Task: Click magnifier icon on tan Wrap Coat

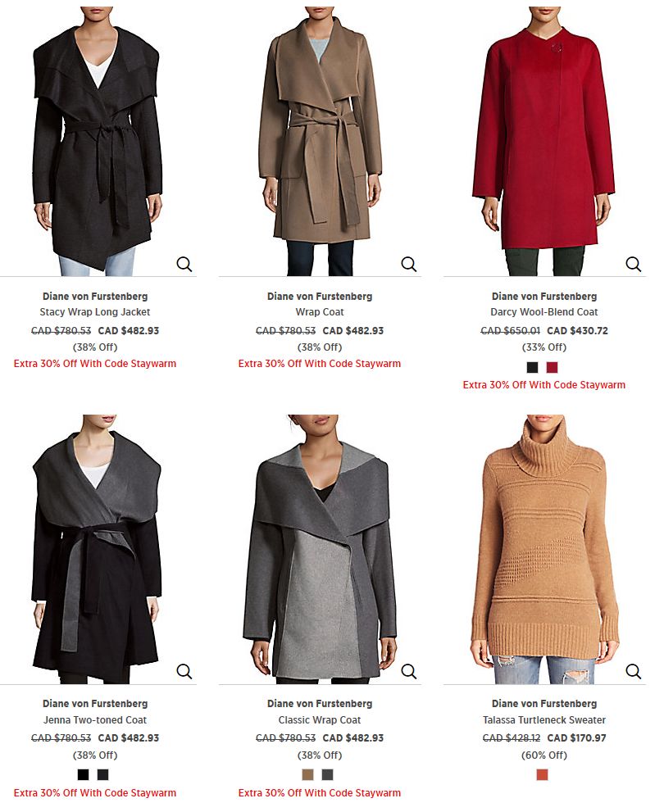Action: click(x=409, y=264)
